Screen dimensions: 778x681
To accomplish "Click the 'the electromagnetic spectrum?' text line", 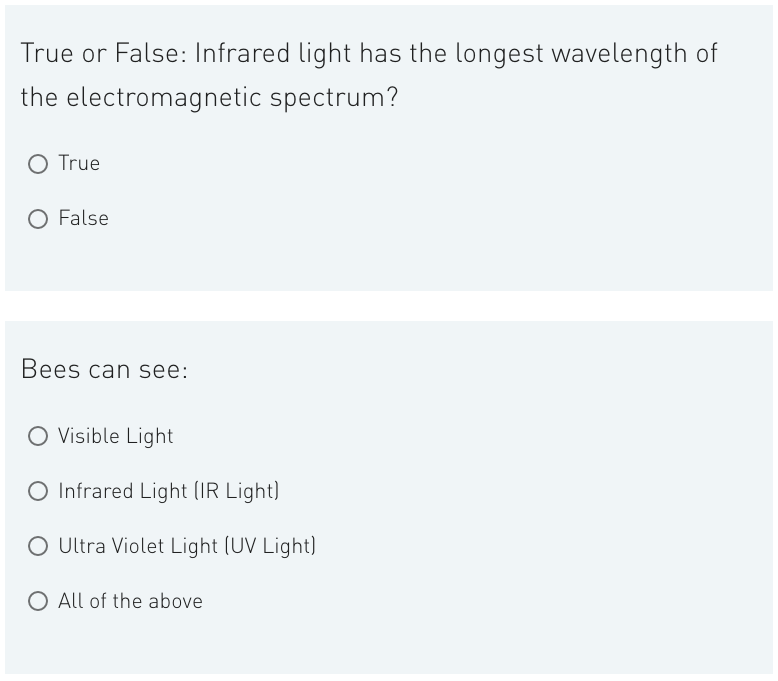I will click(x=209, y=97).
